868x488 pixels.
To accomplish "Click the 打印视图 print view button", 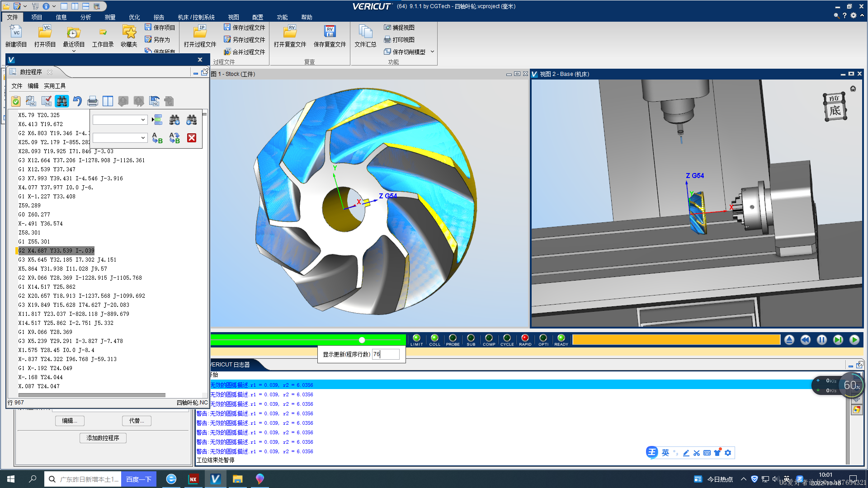I will point(399,40).
